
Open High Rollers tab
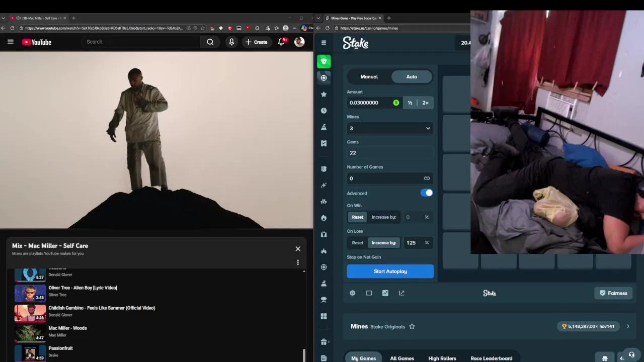(x=442, y=358)
